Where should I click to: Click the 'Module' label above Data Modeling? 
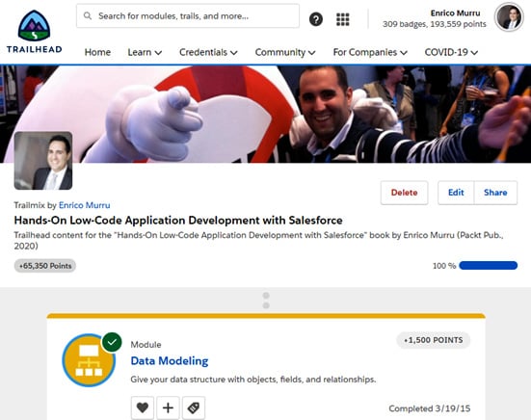(x=146, y=345)
